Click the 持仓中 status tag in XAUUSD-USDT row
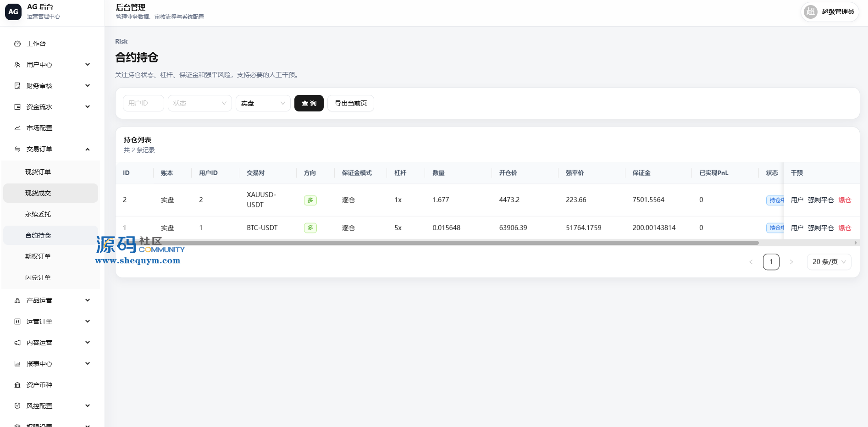The image size is (868, 427). coord(775,200)
